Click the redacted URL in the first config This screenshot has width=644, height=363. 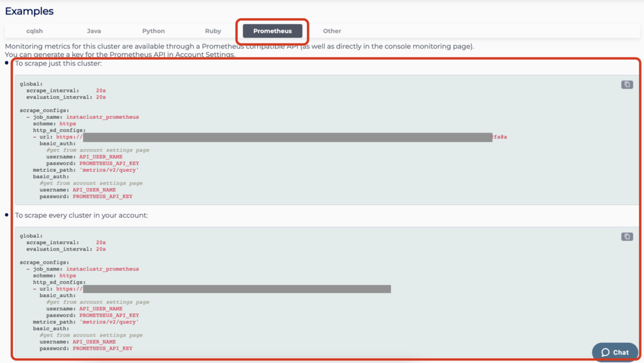[287, 137]
